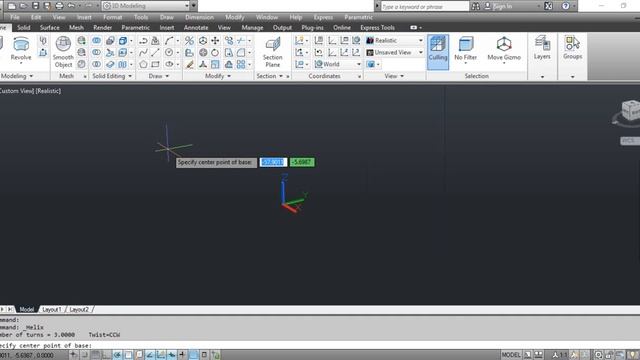
Task: Click the Smooth Object mesh tool
Action: (63, 51)
